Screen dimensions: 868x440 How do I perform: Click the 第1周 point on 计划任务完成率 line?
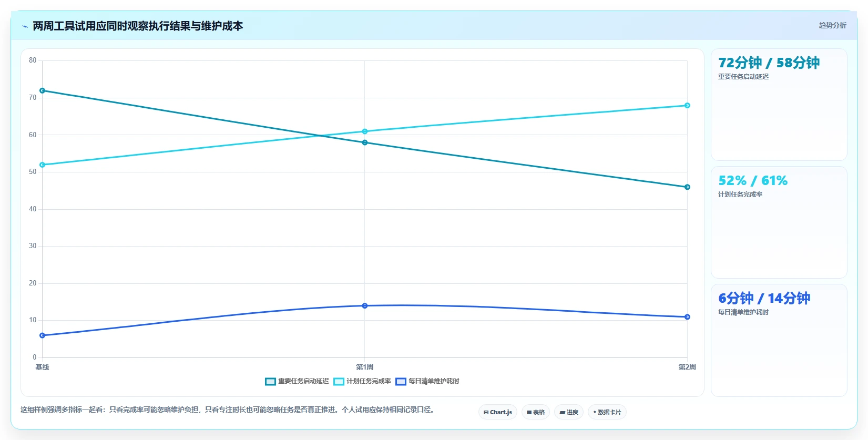[x=365, y=131]
